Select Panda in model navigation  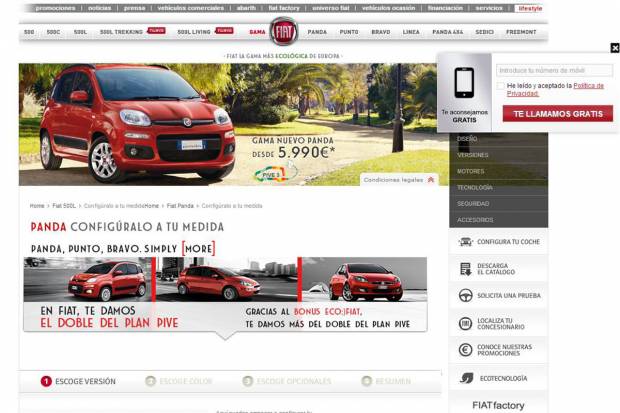coord(317,32)
